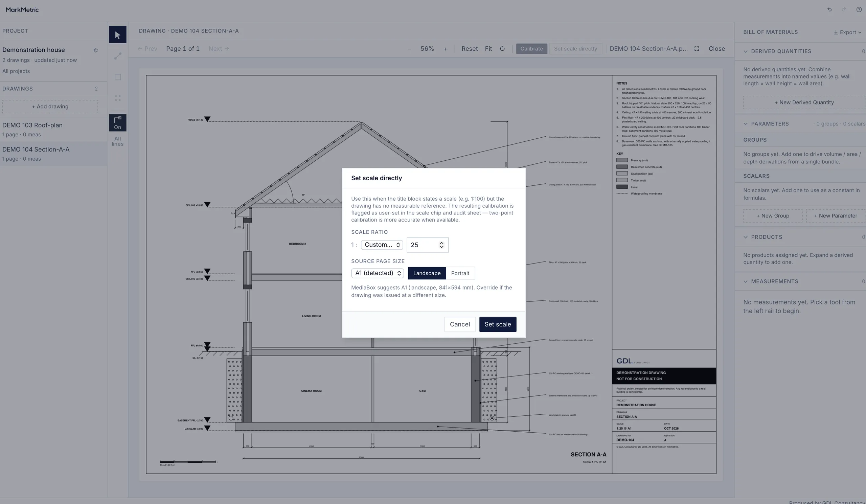This screenshot has width=866, height=504.
Task: Click + New Derived Quantity
Action: [804, 102]
